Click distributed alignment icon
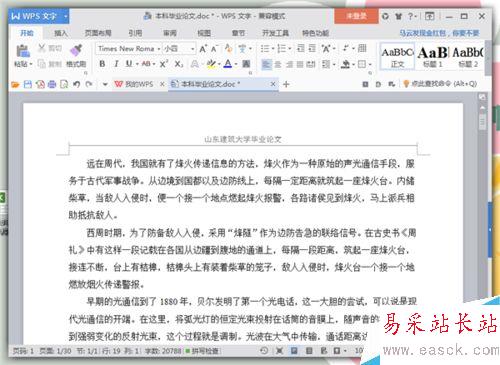The height and width of the screenshot is (365, 500). click(x=311, y=64)
